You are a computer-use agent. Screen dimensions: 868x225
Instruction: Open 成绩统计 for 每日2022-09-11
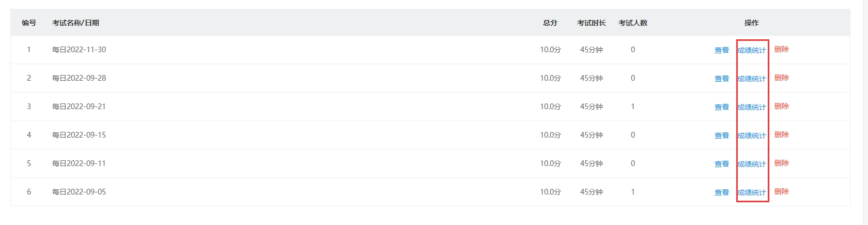coord(752,164)
